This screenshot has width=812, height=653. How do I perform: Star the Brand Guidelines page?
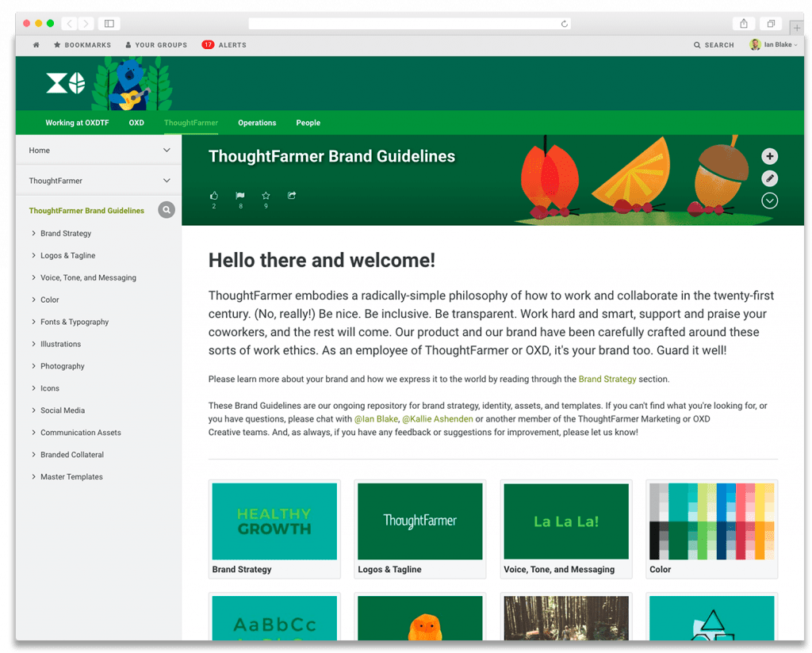266,196
